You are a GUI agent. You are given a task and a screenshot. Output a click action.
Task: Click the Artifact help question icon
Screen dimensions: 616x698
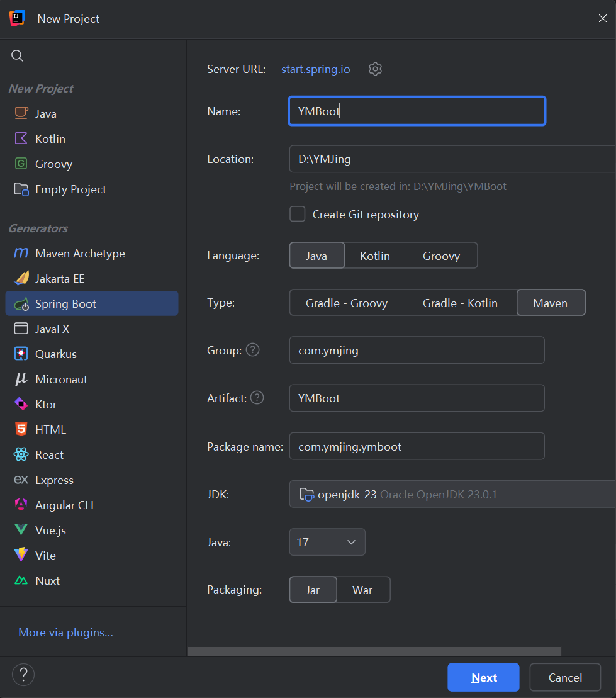tap(257, 398)
